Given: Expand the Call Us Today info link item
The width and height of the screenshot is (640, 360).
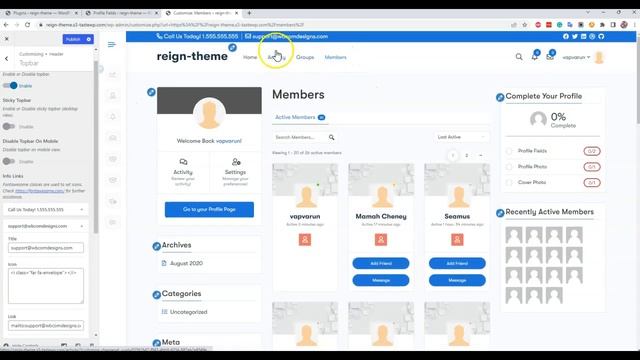Looking at the screenshot, I should [45, 209].
